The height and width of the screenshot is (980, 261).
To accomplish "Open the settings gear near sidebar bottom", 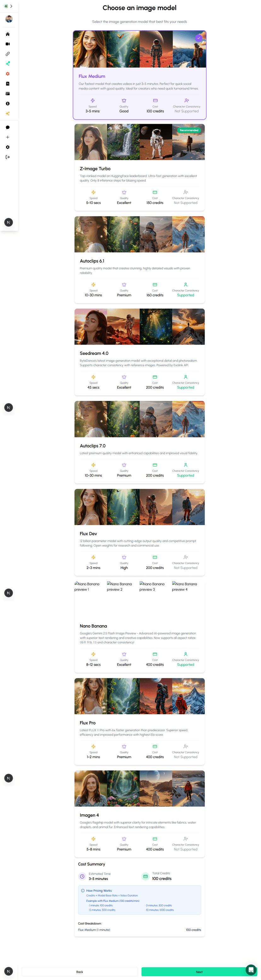I will (x=8, y=147).
